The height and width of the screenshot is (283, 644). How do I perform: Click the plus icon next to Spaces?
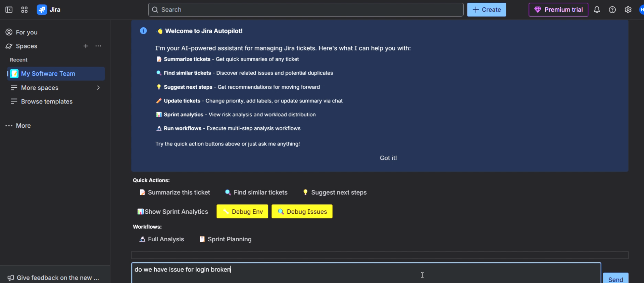coord(86,46)
